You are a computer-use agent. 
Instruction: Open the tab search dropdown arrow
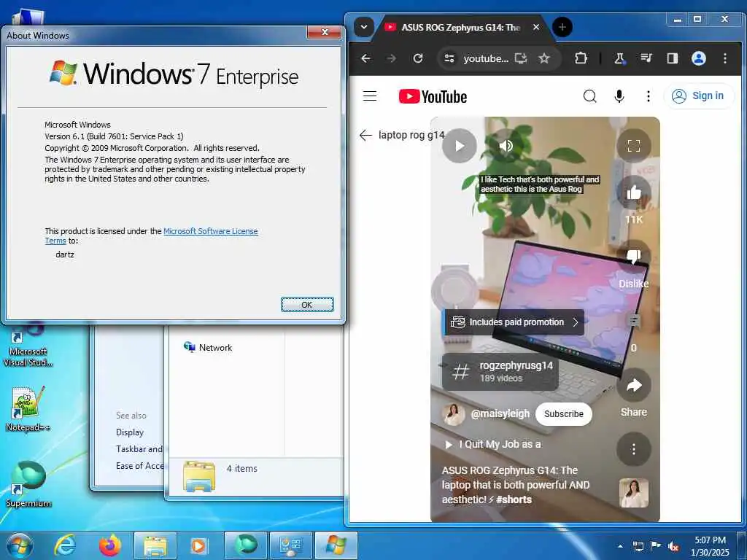point(363,27)
